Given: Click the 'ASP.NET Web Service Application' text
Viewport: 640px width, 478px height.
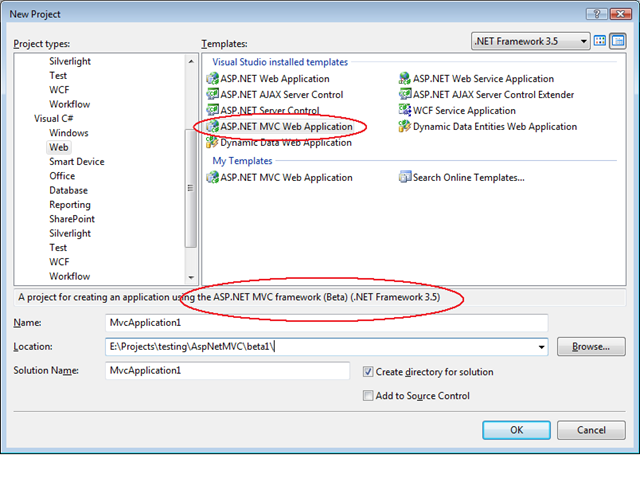Looking at the screenshot, I should point(483,79).
